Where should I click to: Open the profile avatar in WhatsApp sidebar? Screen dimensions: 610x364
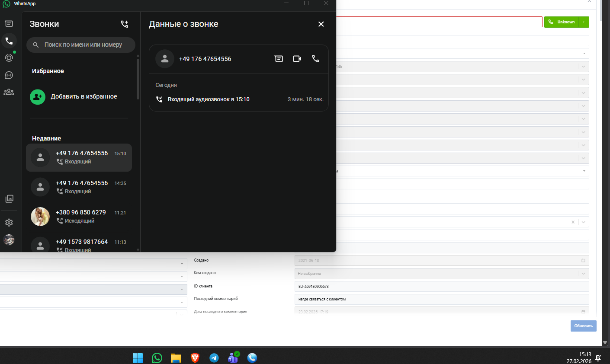click(9, 239)
